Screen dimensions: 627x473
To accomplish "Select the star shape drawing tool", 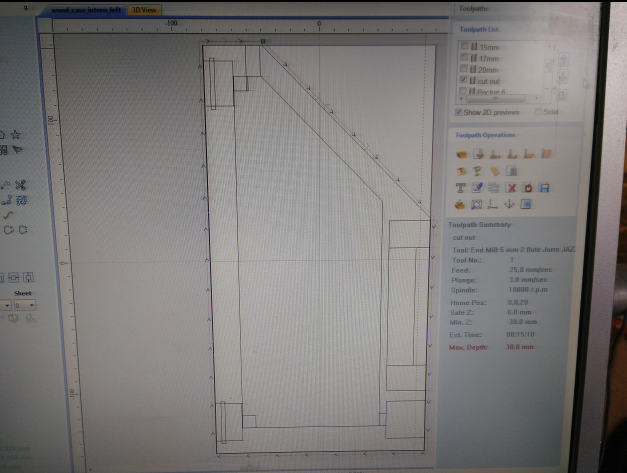I will 16,134.
